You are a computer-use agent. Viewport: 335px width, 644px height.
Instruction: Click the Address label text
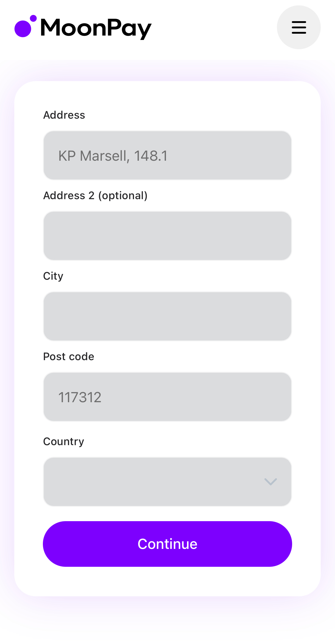click(x=64, y=115)
